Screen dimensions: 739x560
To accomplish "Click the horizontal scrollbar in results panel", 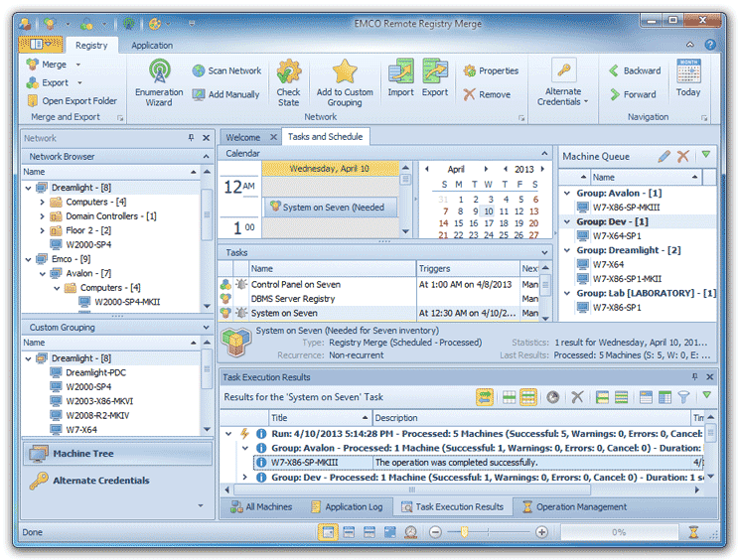I will coord(412,490).
